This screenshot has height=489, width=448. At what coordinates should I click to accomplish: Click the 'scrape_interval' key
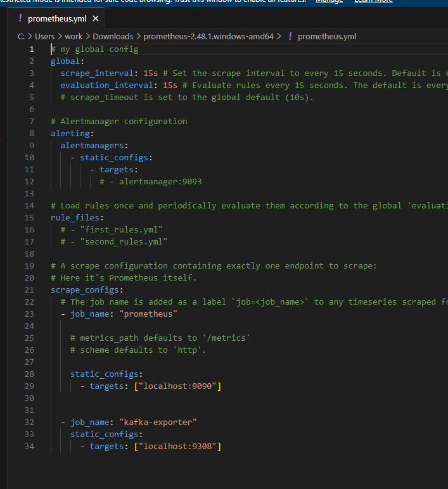click(97, 73)
